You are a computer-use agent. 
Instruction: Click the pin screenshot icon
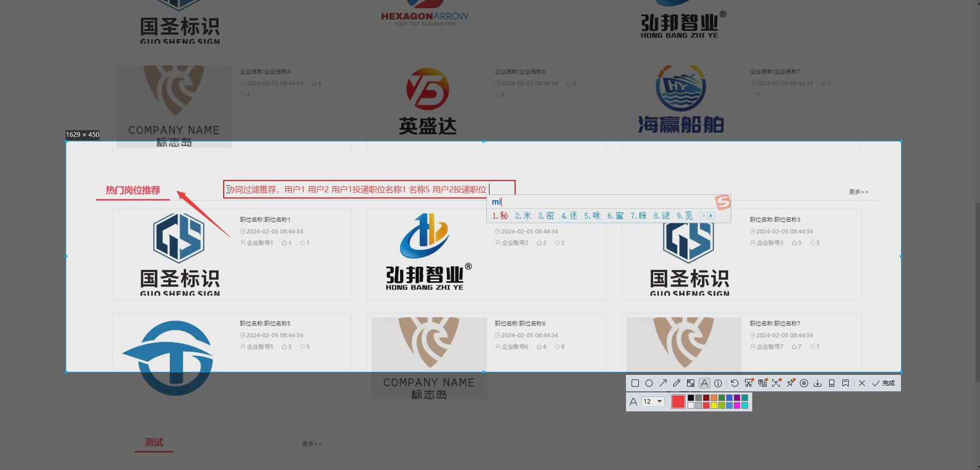point(790,383)
